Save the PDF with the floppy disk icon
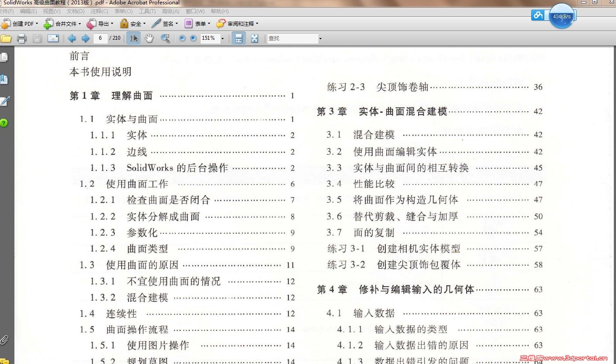This screenshot has height=364, width=616. tap(37, 38)
